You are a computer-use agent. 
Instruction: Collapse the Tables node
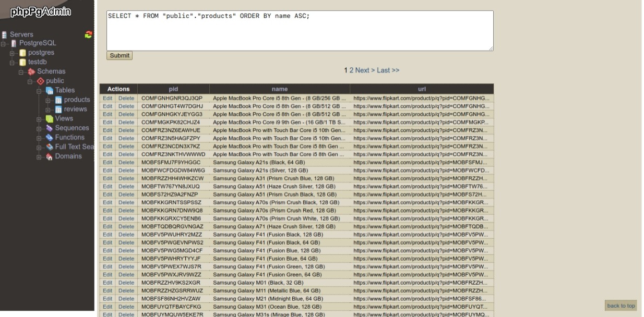click(40, 90)
